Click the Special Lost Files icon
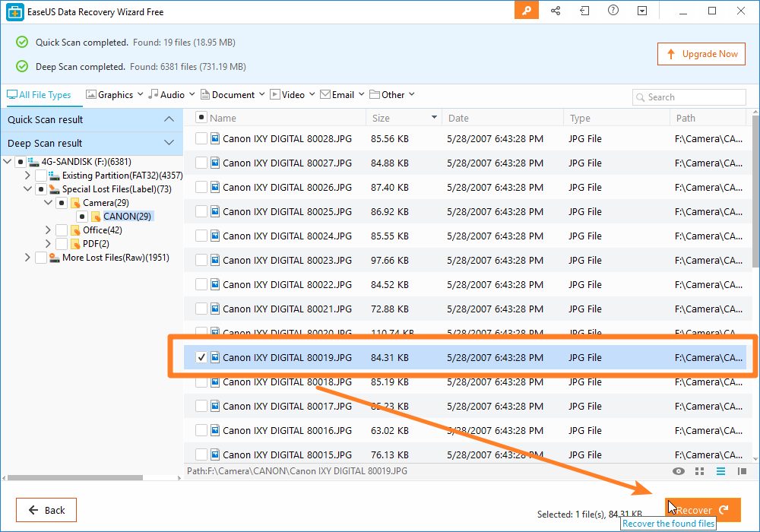The width and height of the screenshot is (760, 532). tap(54, 189)
